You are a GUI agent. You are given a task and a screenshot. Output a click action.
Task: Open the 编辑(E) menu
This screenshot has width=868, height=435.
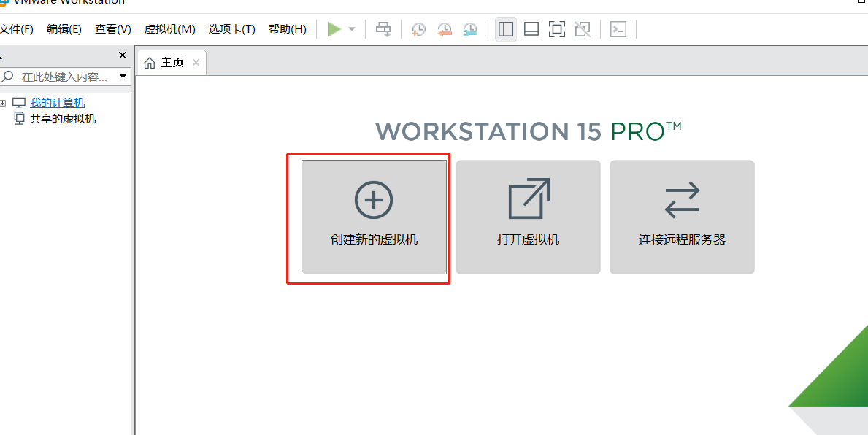click(64, 29)
